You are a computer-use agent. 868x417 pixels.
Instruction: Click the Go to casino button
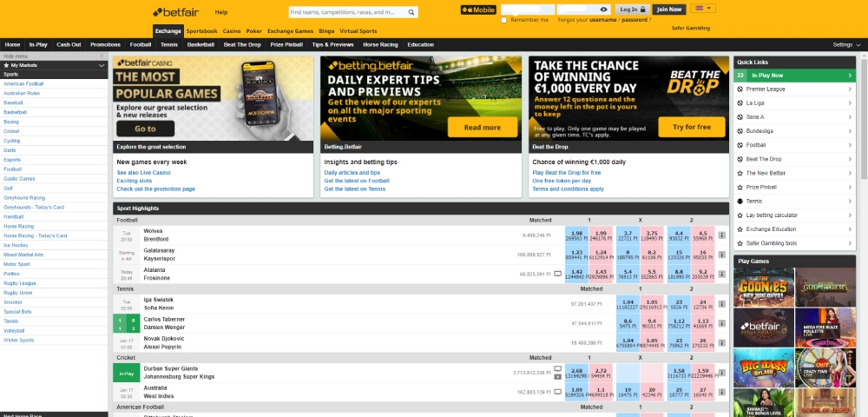[145, 129]
